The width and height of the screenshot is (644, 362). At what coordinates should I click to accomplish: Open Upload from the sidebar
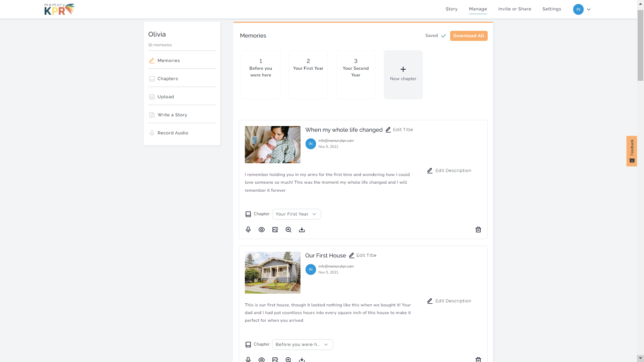click(182, 97)
